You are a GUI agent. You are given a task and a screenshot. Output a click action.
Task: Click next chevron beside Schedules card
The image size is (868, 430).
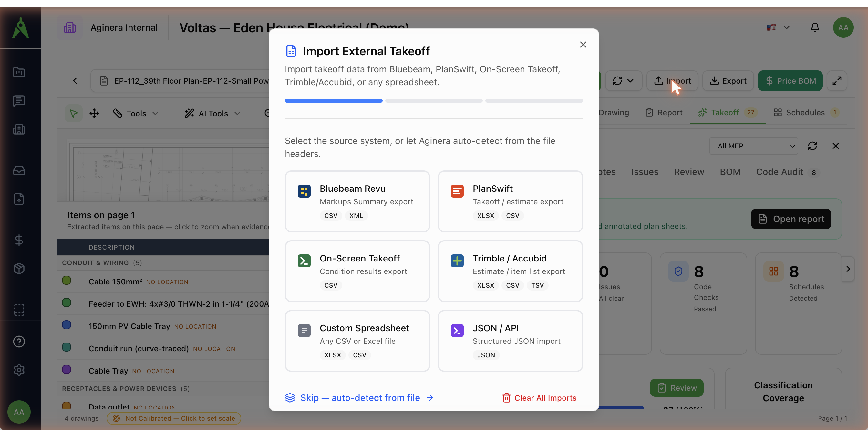point(848,269)
